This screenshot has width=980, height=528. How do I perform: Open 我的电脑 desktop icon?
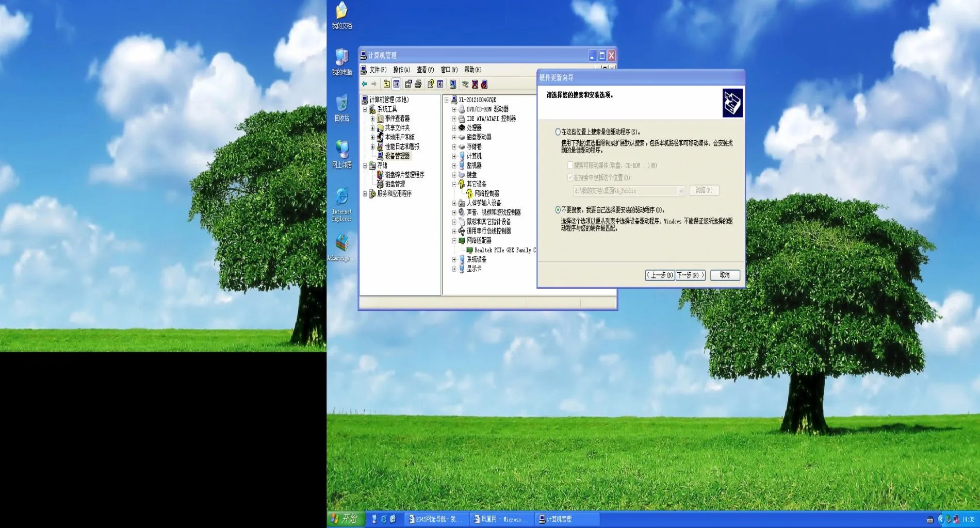[342, 62]
